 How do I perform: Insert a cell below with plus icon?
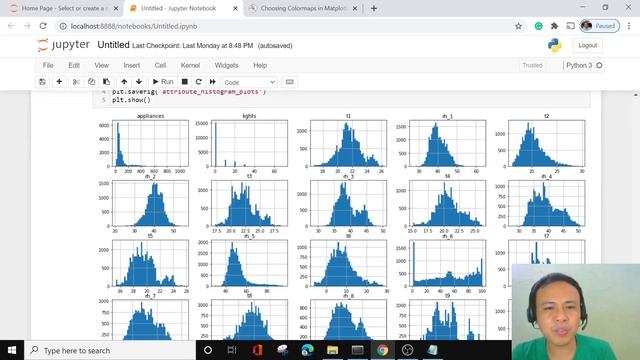(59, 82)
